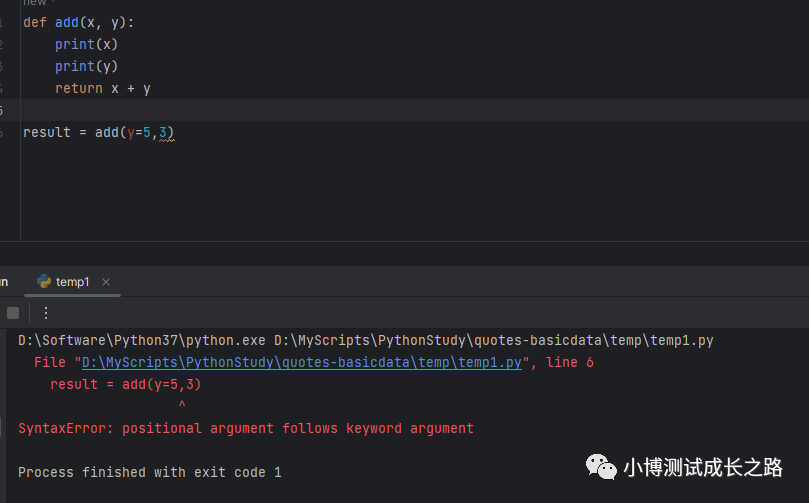809x503 pixels.
Task: Click the 'Process finished with exit code 1' text
Action: 150,472
